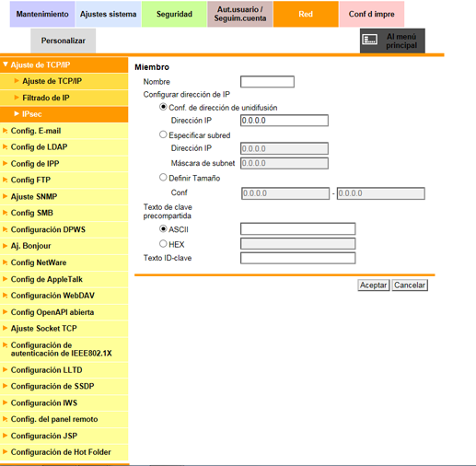Select ASCII key format radio
Image resolution: width=476 pixels, height=466 pixels.
tap(163, 228)
